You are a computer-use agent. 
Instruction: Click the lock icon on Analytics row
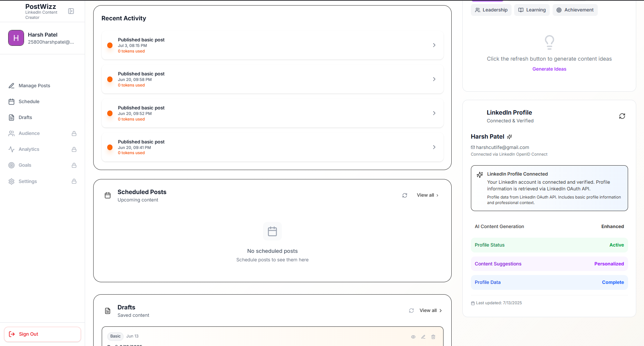tap(74, 149)
